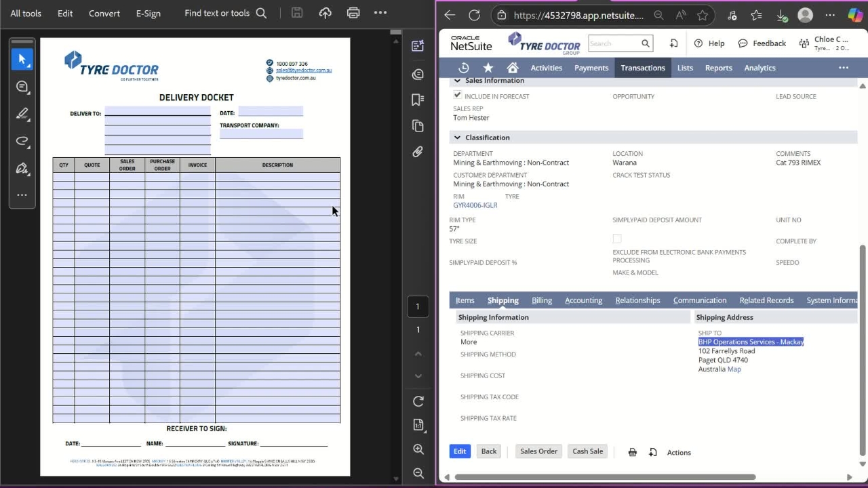The width and height of the screenshot is (868, 488).
Task: Open Copilot in the Edge toolbar
Action: 855,15
